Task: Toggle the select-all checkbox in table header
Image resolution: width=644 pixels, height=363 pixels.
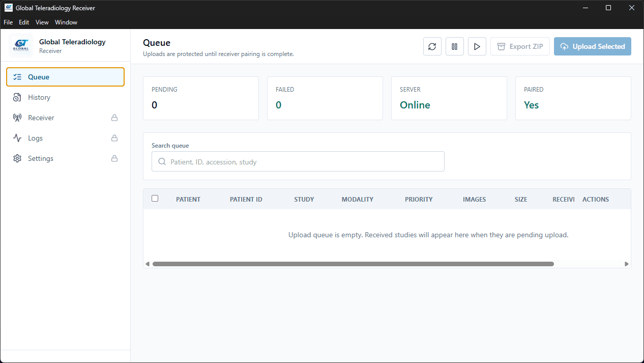Action: pyautogui.click(x=155, y=199)
